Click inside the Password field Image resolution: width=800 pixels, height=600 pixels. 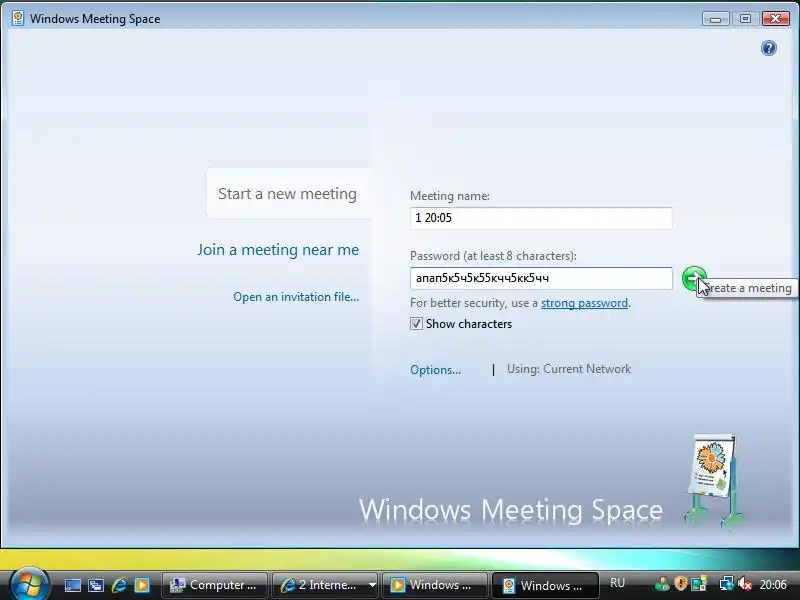(541, 279)
